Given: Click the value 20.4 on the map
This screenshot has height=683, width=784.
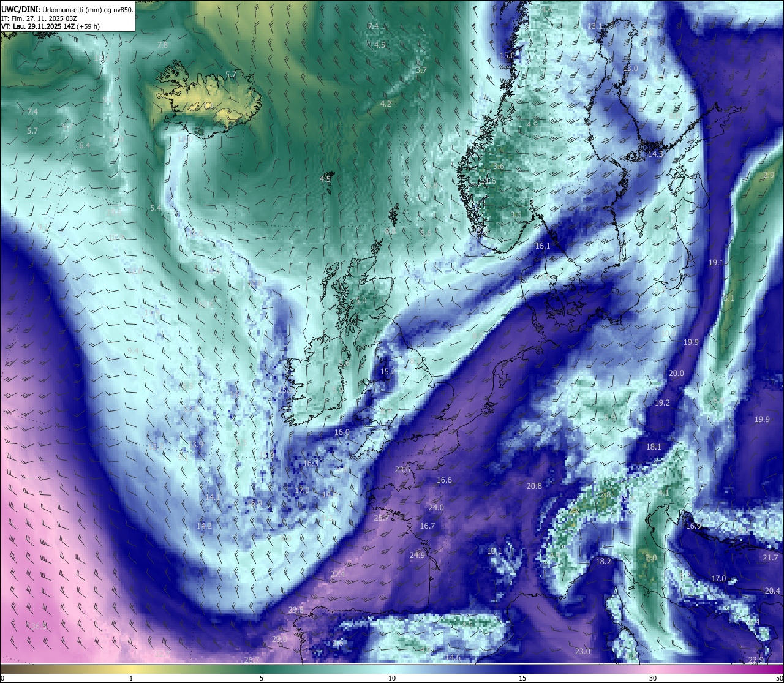Looking at the screenshot, I should (x=773, y=591).
